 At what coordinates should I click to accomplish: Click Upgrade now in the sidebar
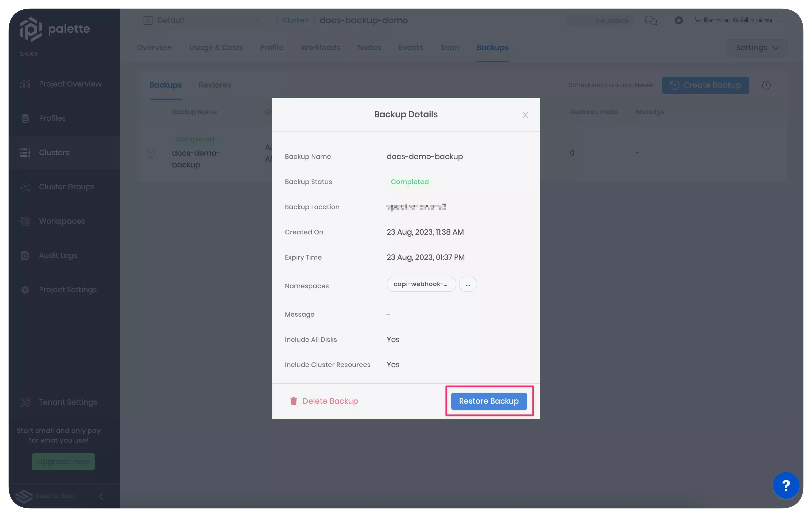coord(63,462)
